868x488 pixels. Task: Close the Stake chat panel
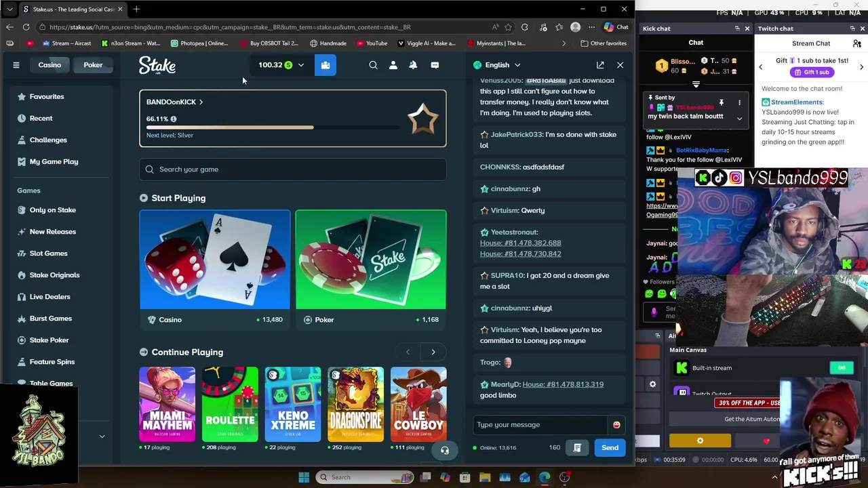(620, 65)
